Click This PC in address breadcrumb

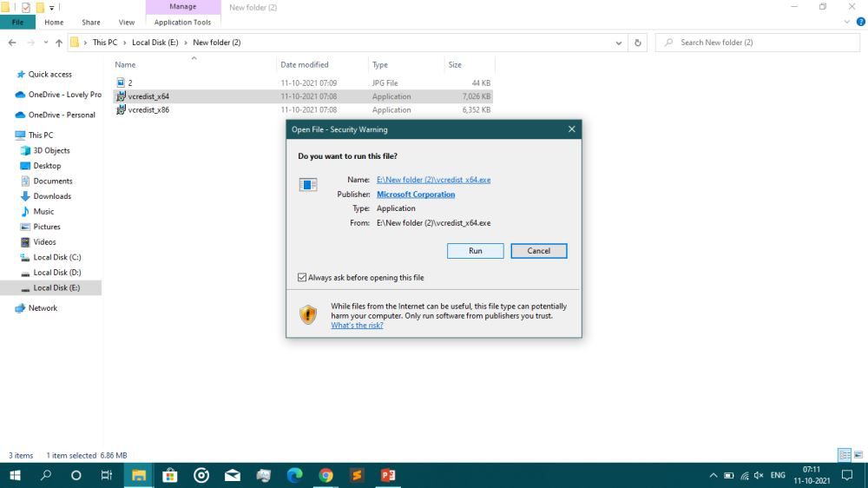105,43
